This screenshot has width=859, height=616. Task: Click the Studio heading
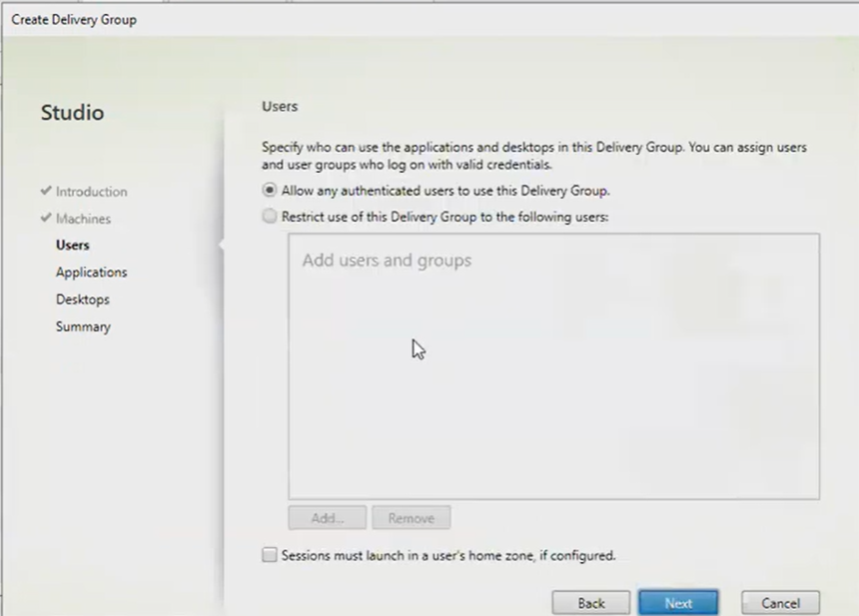72,113
